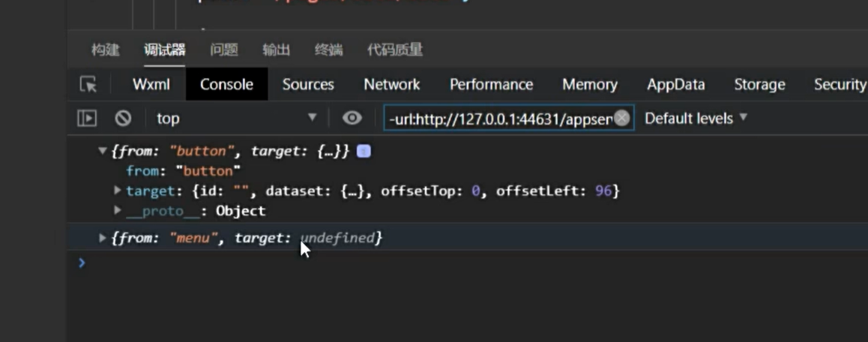Clear the console with the ban icon
868x342 pixels.
(x=123, y=118)
